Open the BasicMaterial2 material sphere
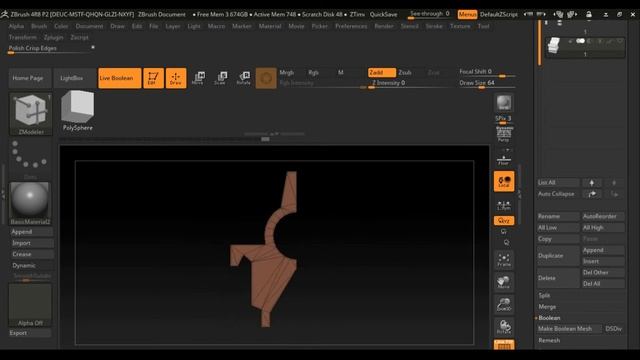640x360 pixels. point(30,203)
